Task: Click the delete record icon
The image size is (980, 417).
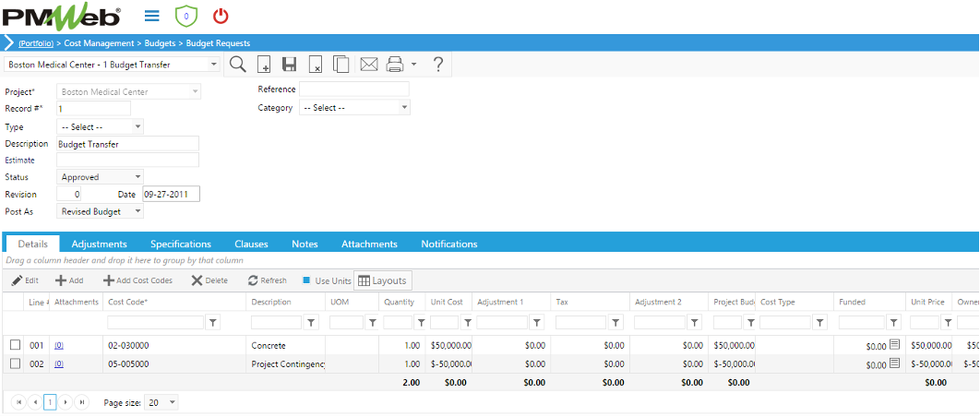Action: coord(315,65)
